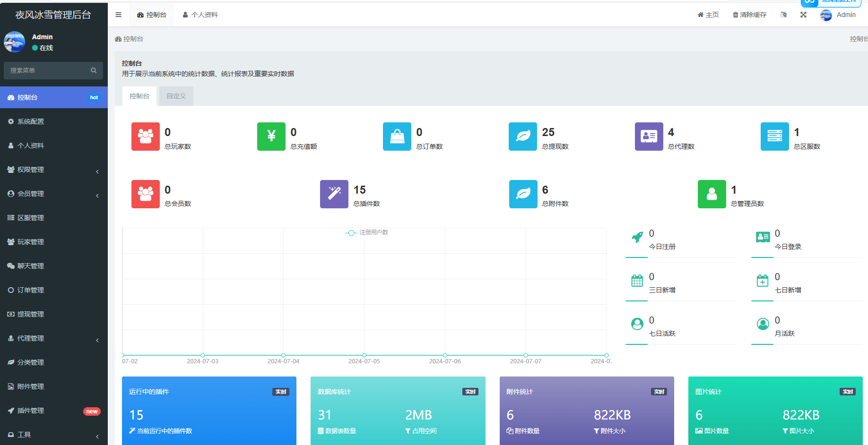Click the purple ID card 总代理数 icon

649,137
